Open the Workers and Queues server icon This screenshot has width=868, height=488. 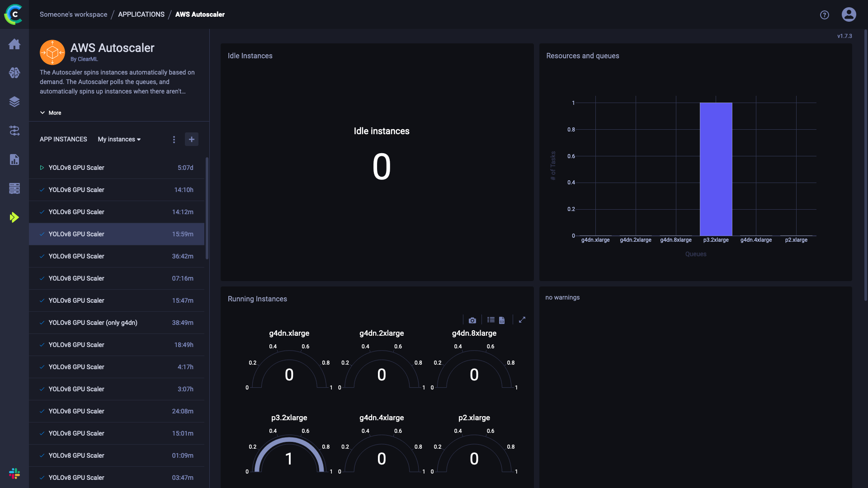14,188
